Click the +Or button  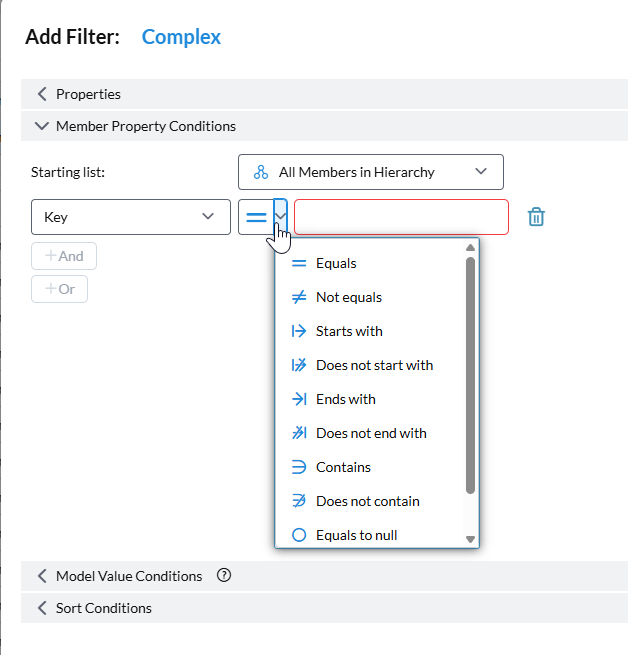click(59, 289)
